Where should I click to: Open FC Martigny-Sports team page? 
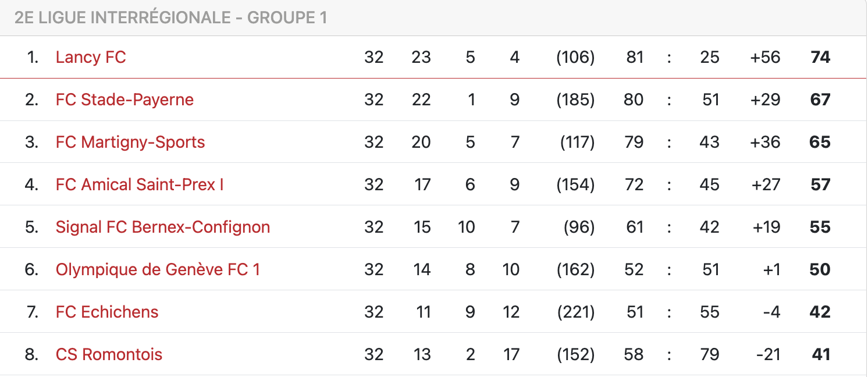point(130,142)
